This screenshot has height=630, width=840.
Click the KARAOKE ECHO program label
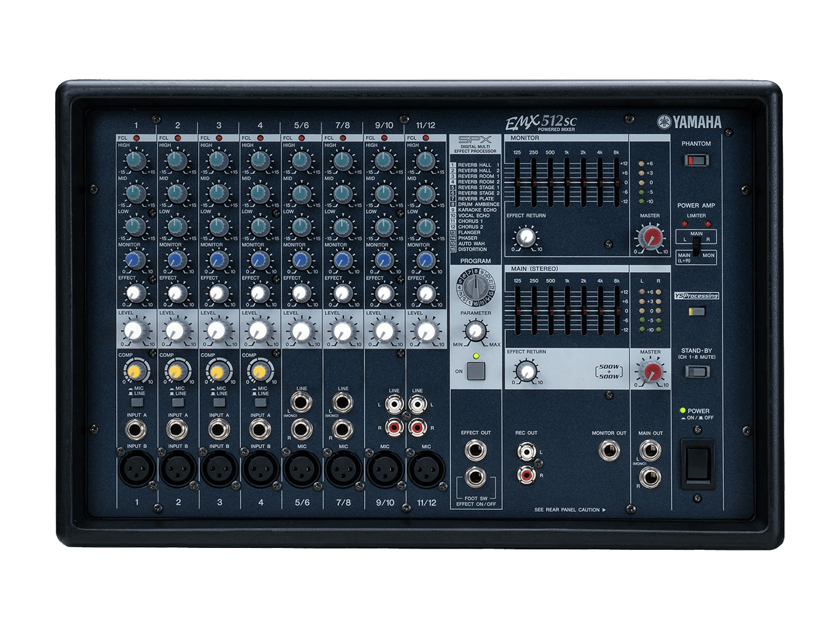pos(477,210)
